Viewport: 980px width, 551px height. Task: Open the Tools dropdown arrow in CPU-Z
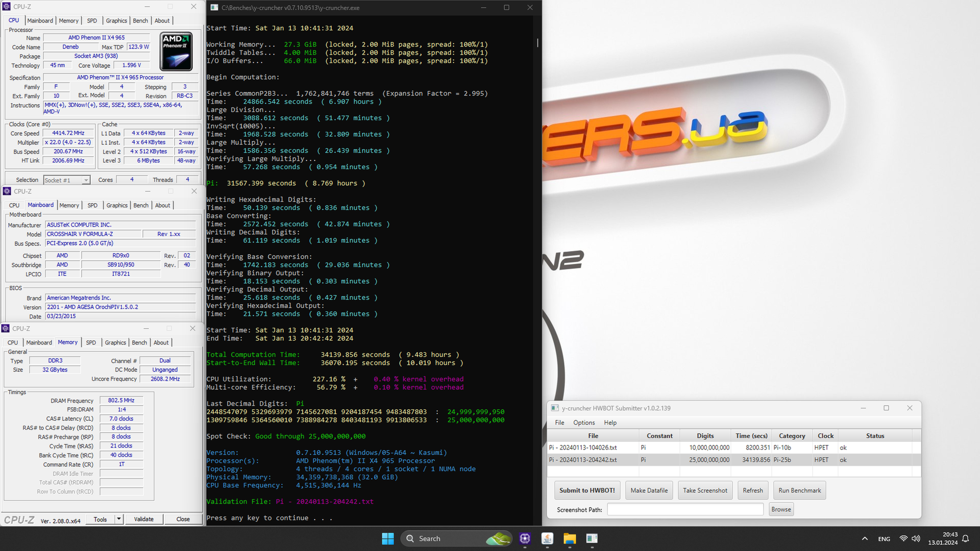pyautogui.click(x=119, y=519)
